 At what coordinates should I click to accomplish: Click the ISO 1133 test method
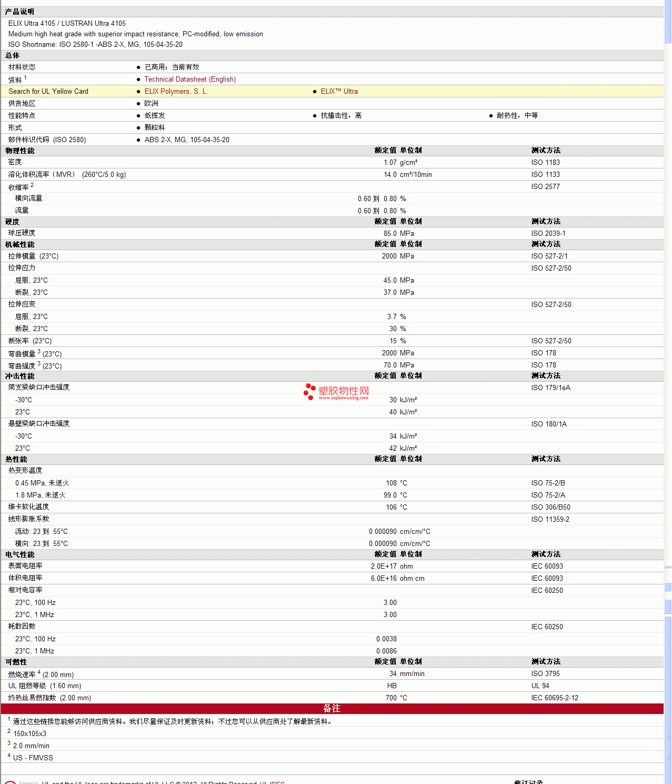click(546, 174)
